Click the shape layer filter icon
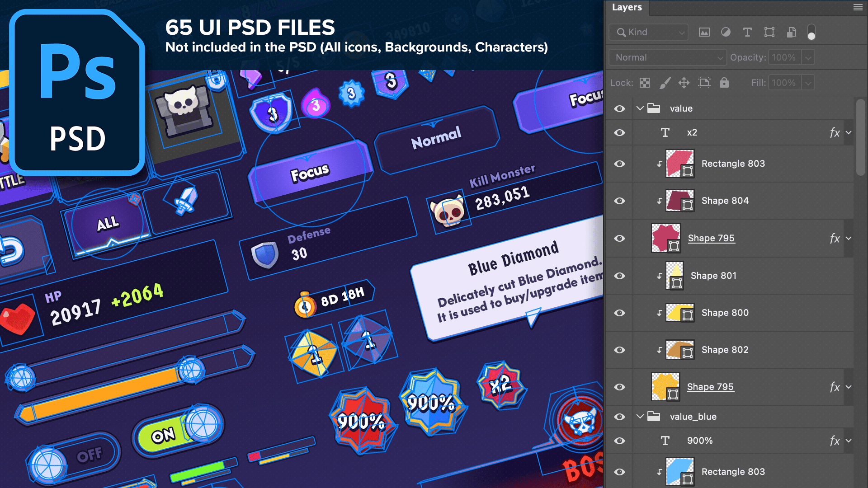This screenshot has width=868, height=488. 769,32
